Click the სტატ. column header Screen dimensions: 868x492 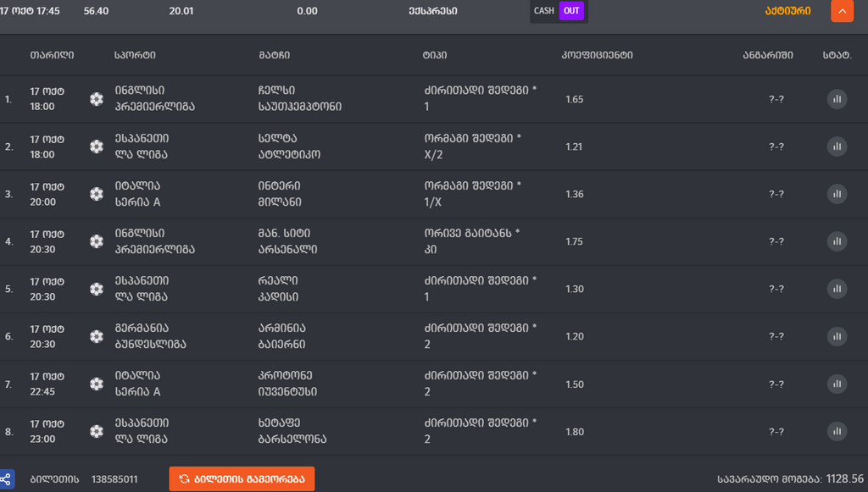click(x=837, y=55)
